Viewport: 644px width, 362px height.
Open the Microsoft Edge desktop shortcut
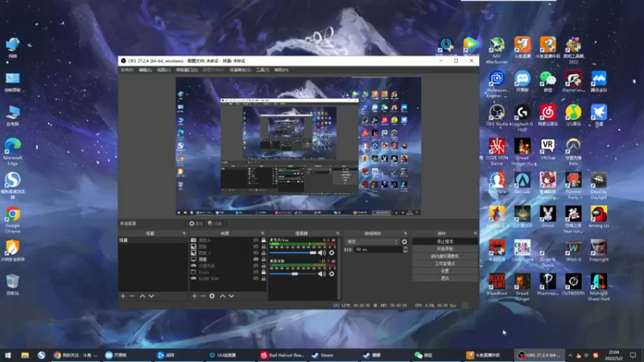13,152
